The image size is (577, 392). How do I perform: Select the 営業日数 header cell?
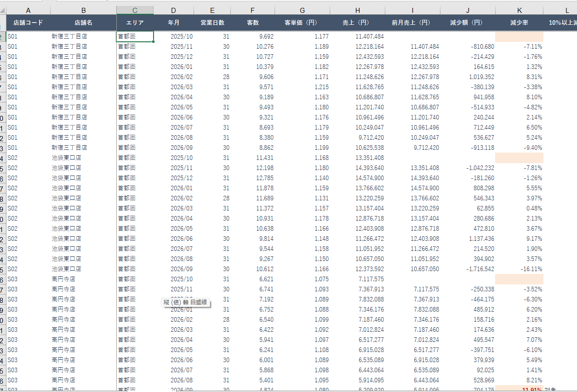tap(212, 23)
